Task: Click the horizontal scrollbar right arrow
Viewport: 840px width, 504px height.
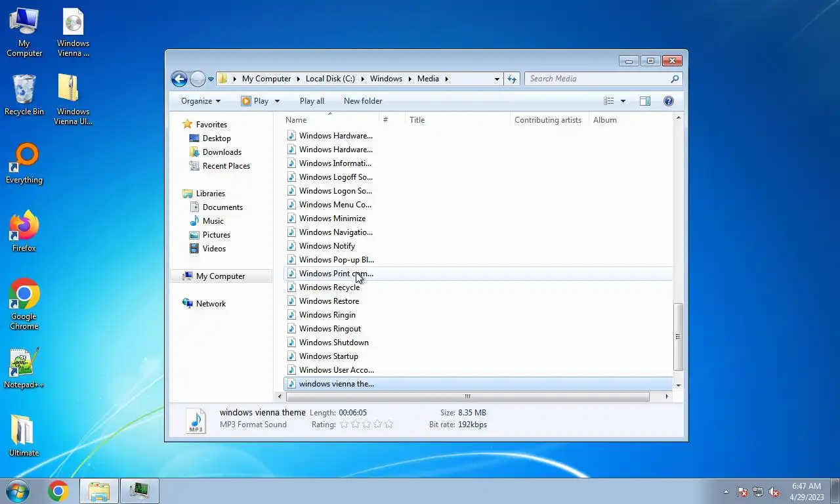Action: 667,396
